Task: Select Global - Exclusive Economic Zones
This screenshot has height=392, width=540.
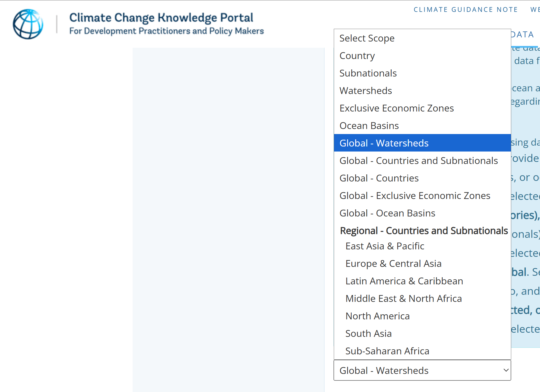Action: tap(414, 196)
